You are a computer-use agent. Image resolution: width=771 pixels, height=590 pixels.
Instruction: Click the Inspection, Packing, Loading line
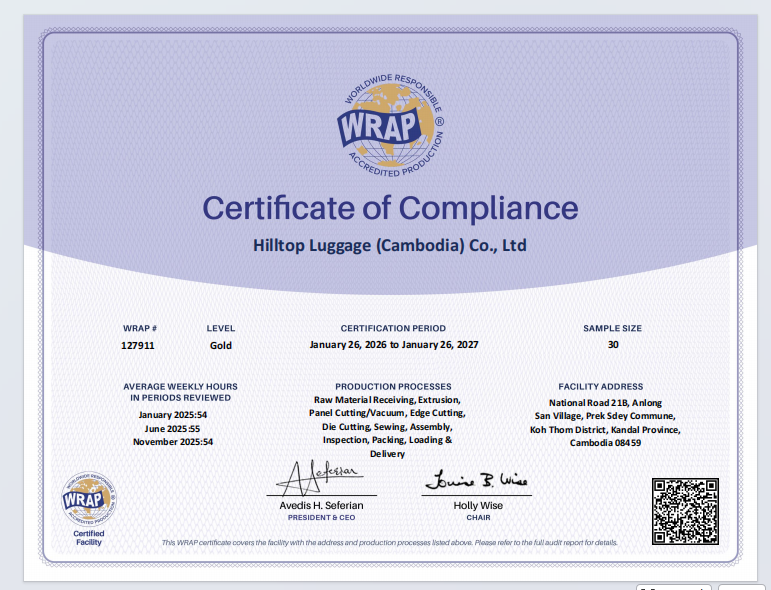point(387,440)
